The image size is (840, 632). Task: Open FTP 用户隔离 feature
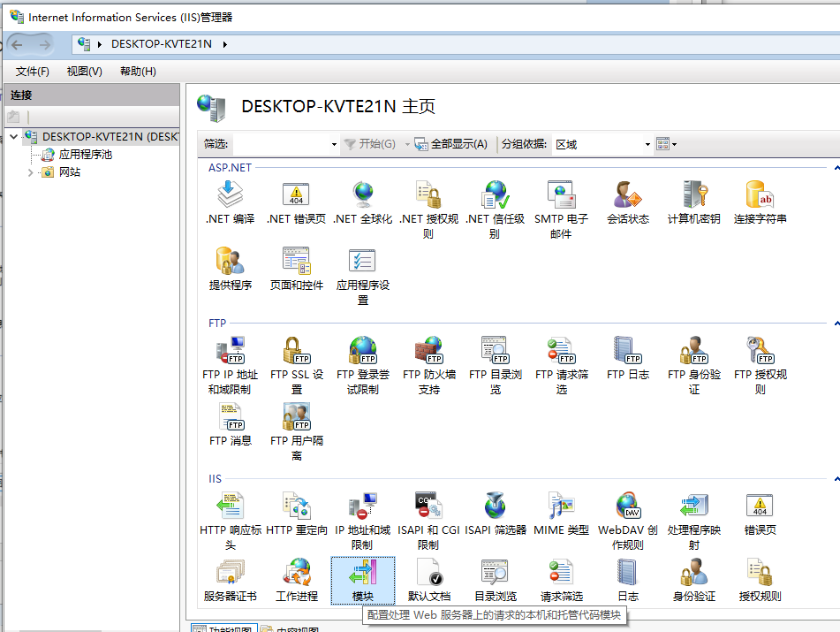click(296, 432)
